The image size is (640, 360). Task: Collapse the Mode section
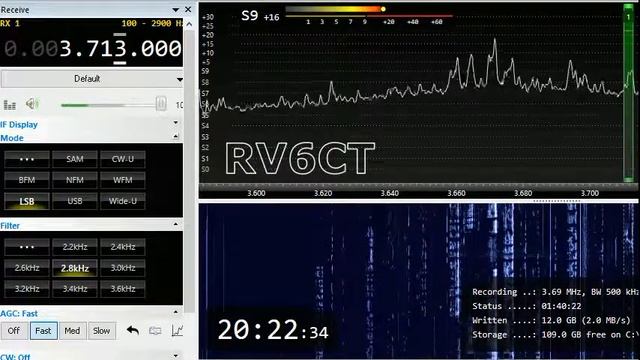176,136
